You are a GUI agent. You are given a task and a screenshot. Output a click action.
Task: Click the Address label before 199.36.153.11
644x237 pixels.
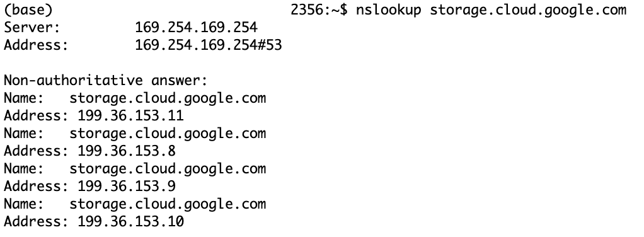point(36,116)
